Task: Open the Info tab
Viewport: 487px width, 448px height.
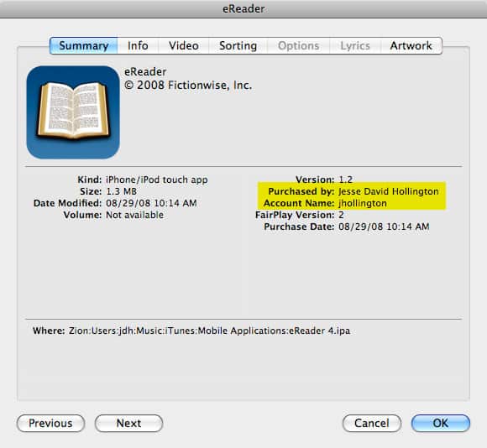Action: [138, 45]
